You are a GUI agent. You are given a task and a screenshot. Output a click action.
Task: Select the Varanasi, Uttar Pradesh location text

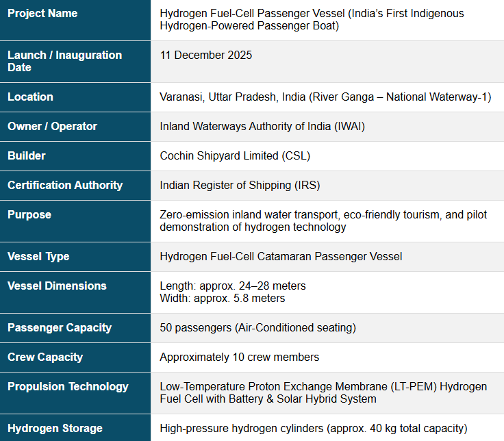click(325, 97)
